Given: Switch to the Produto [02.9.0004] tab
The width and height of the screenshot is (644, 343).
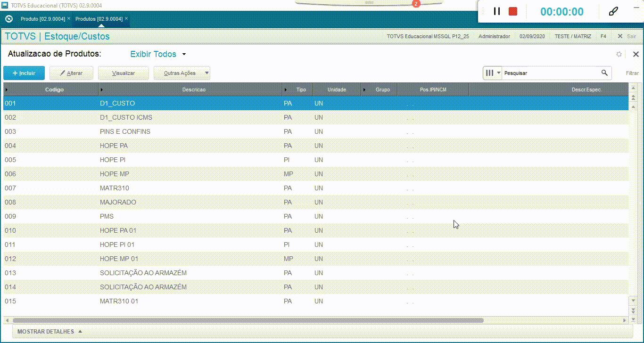Looking at the screenshot, I should (42, 19).
